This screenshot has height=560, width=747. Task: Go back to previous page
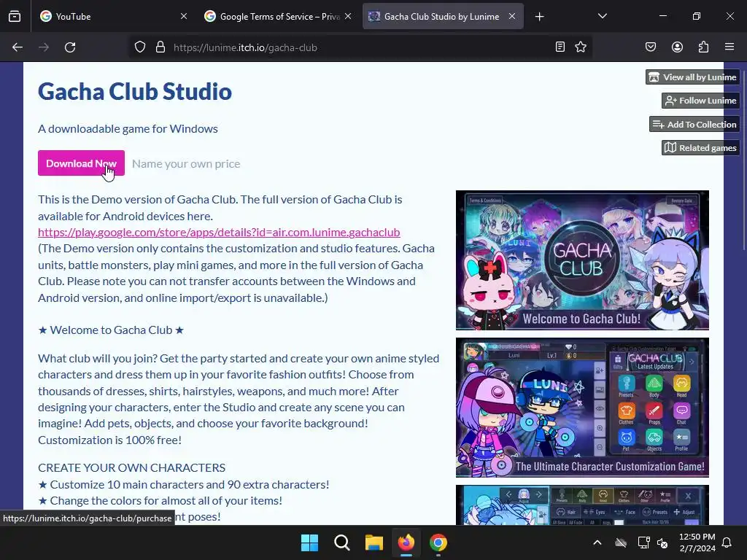[x=18, y=47]
